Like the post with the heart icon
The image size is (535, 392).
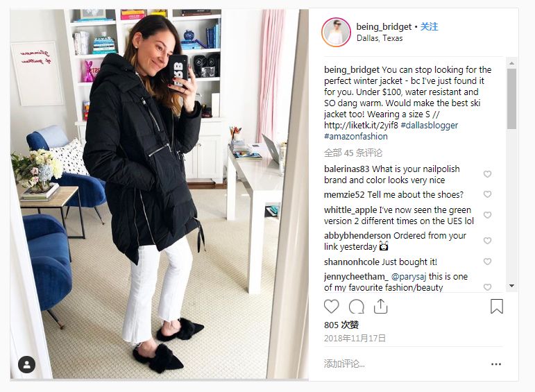coord(331,307)
